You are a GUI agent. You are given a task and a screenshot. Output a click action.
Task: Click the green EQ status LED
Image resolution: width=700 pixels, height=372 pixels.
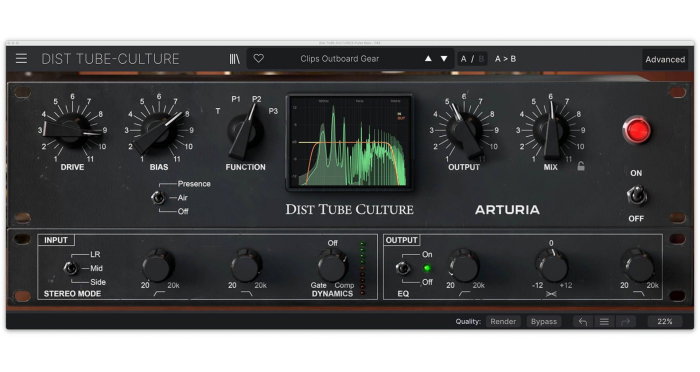pyautogui.click(x=427, y=268)
